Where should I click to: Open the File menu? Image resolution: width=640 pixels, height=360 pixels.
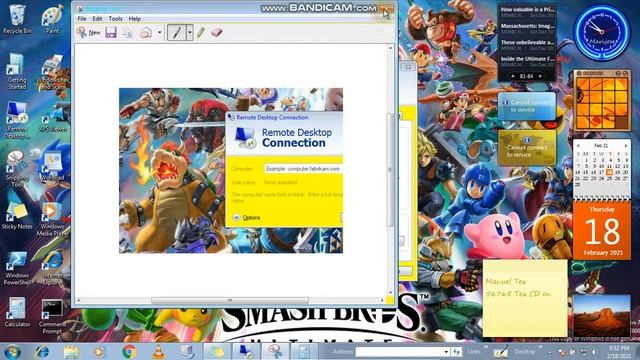[82, 19]
